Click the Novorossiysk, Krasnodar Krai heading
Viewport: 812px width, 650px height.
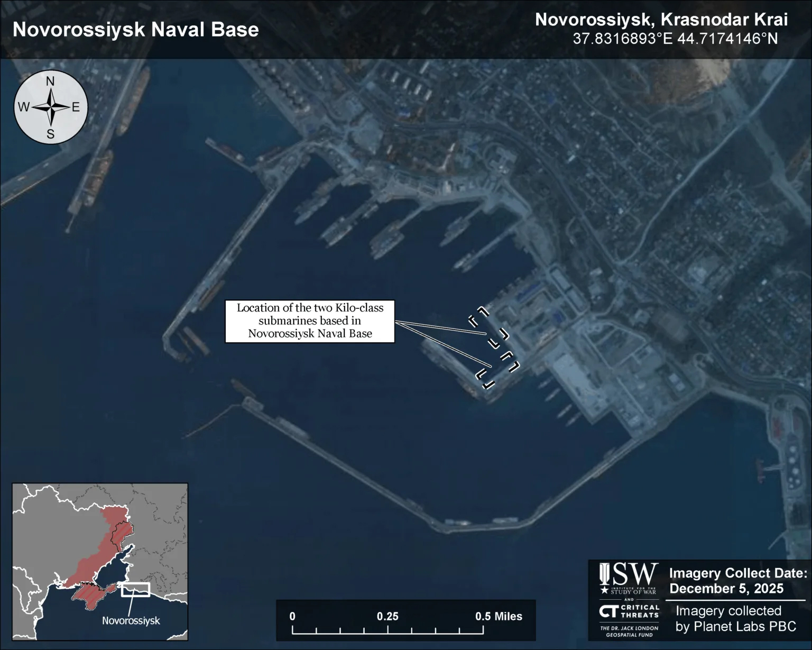tap(661, 20)
